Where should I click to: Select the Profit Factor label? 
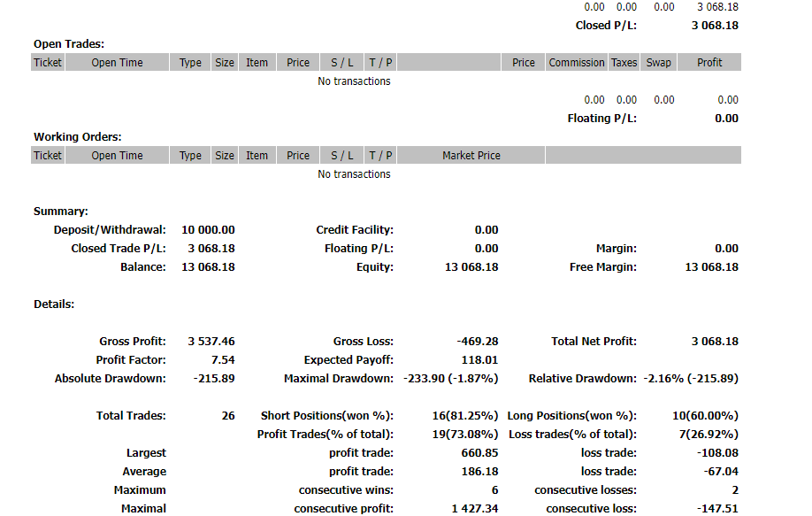[x=131, y=360]
